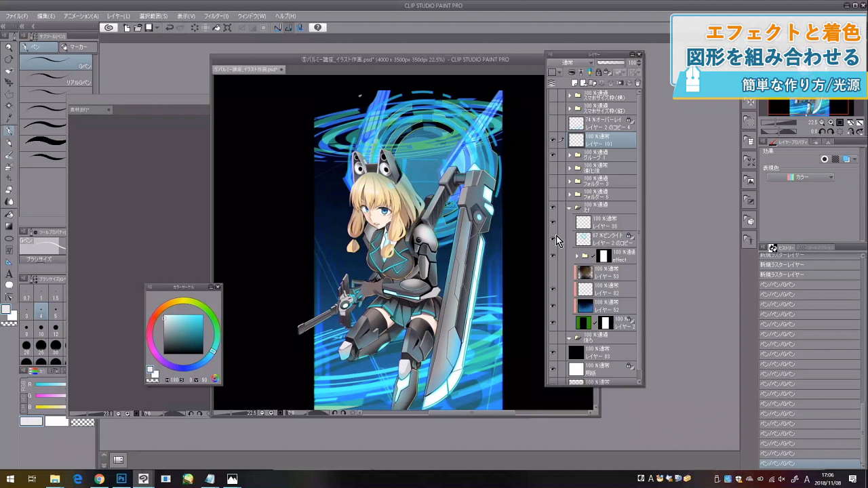Hide the レイヤー 101 layer
868x488 pixels.
pyautogui.click(x=553, y=140)
